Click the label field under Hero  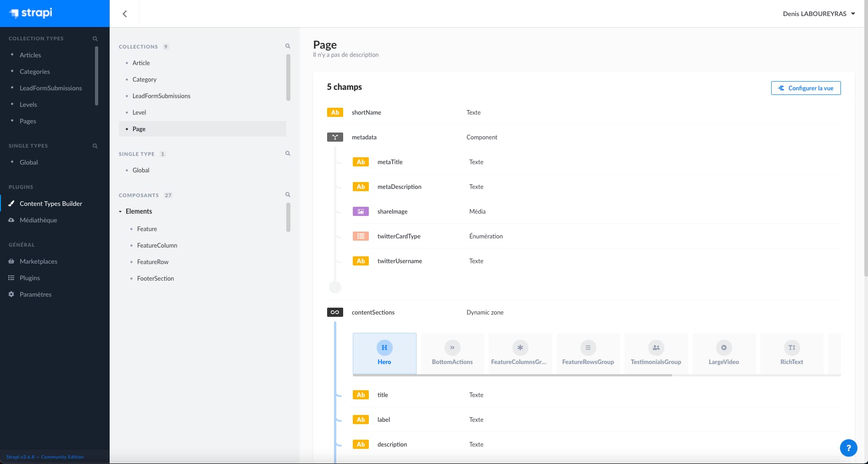pos(596,420)
